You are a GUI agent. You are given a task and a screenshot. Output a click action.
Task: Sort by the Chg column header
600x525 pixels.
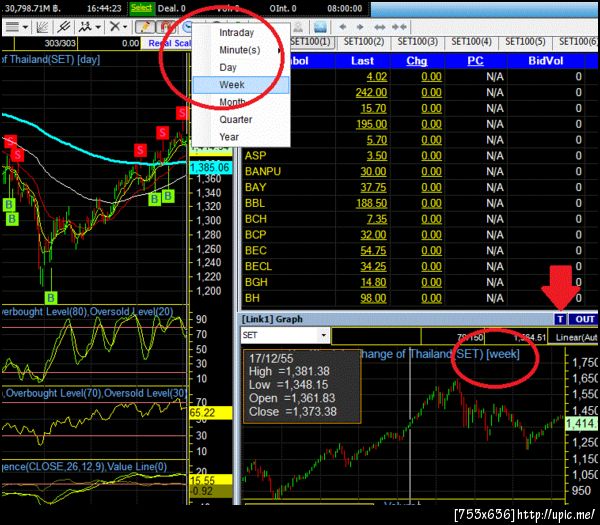(417, 61)
